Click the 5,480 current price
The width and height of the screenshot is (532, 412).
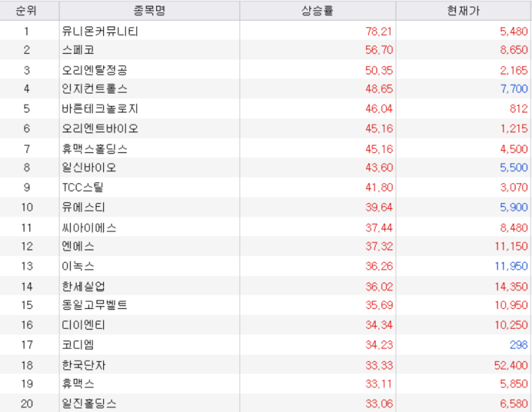513,31
